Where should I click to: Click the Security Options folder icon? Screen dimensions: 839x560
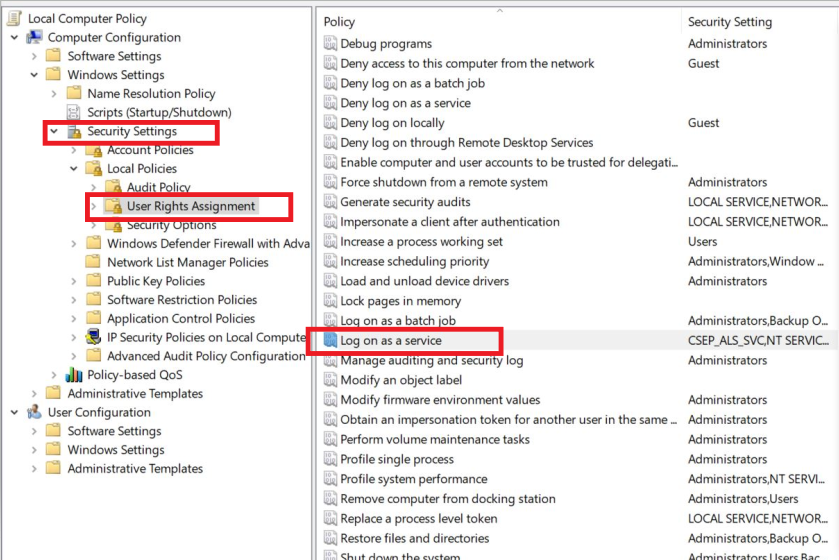pos(113,225)
